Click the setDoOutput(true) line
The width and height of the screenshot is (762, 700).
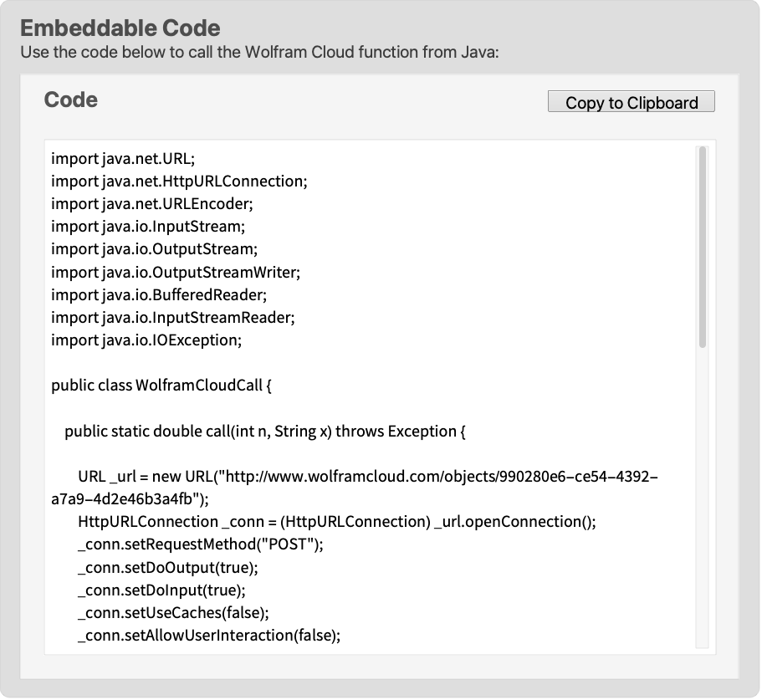point(168,567)
